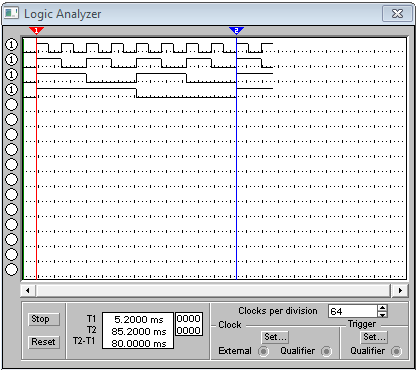This screenshot has height=374, width=420.
Task: Click the Clock External terminal
Action: pos(263,351)
